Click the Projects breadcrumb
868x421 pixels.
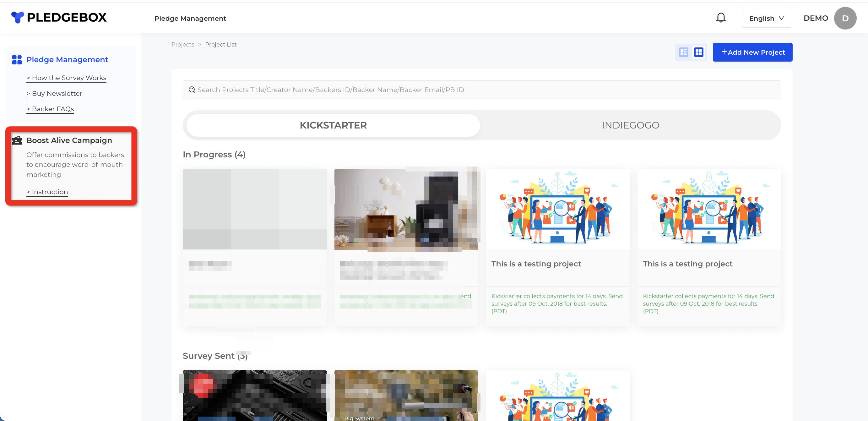(x=183, y=45)
